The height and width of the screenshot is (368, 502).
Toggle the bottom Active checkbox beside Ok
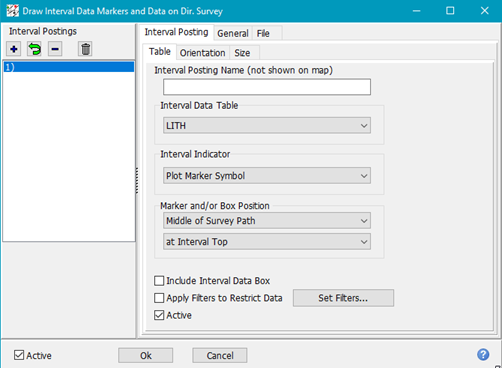tap(19, 355)
